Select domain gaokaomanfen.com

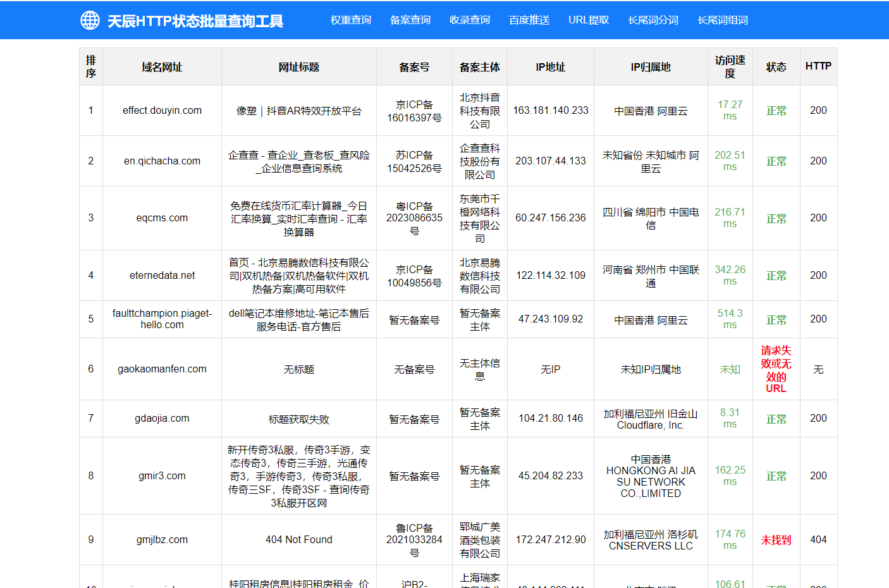pyautogui.click(x=162, y=369)
